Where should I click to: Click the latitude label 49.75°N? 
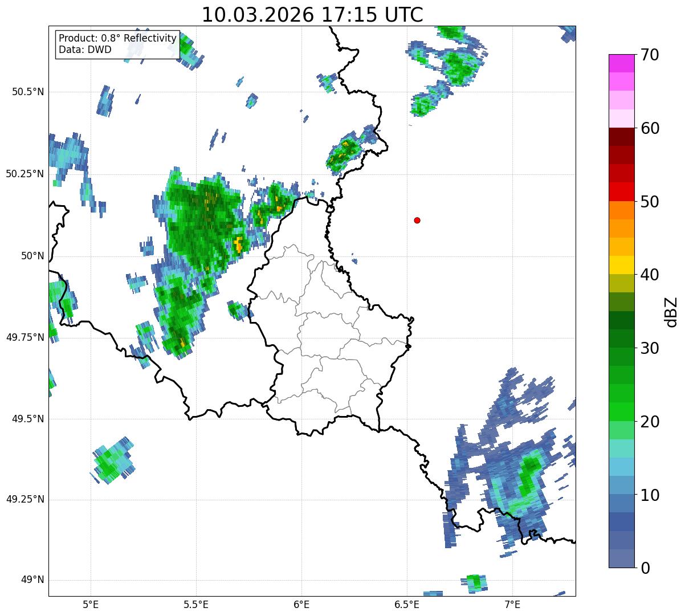coord(25,338)
